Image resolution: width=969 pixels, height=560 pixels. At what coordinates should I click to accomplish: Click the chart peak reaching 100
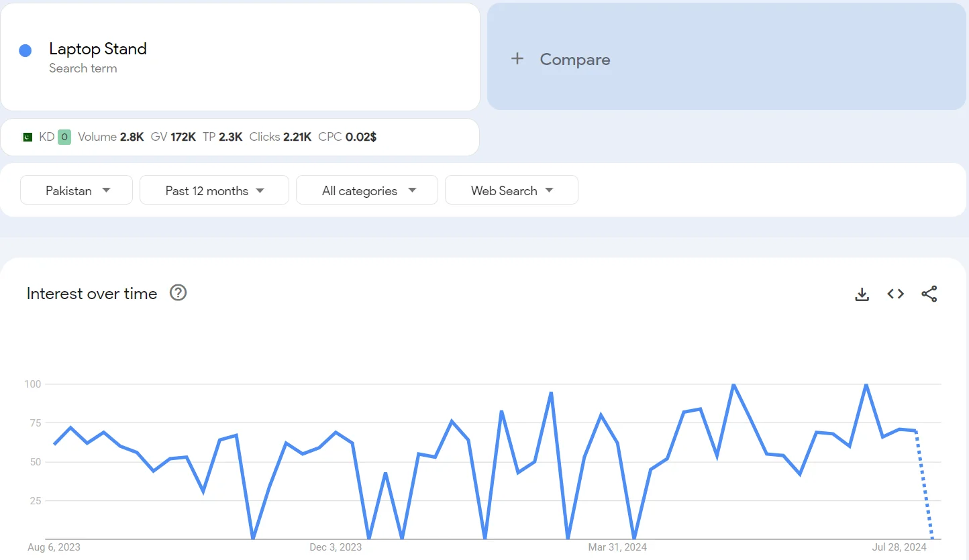click(733, 385)
